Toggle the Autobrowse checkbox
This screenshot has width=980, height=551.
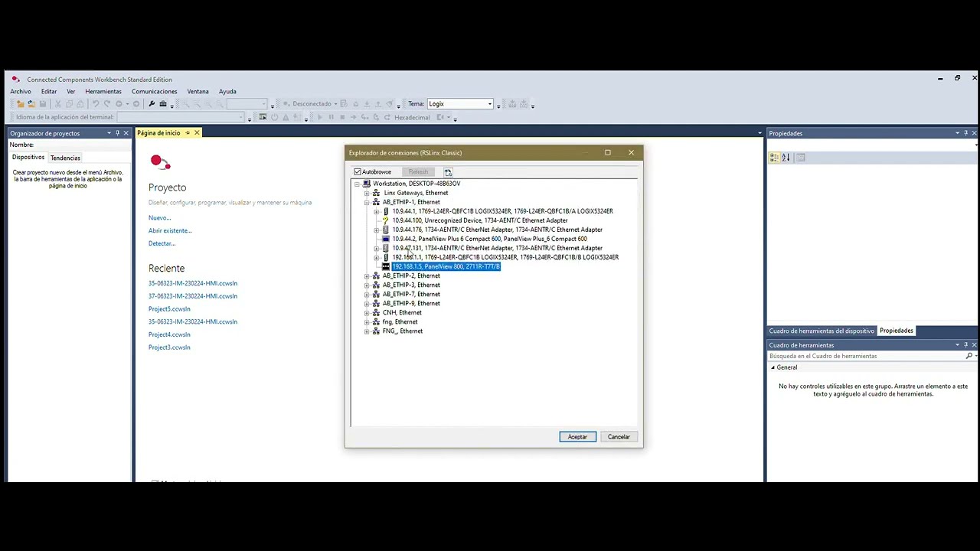[358, 172]
